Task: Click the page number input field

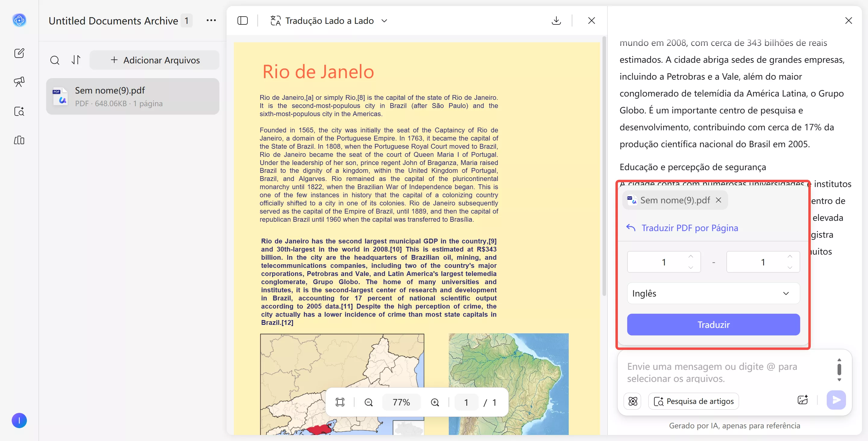Action: [x=466, y=402]
